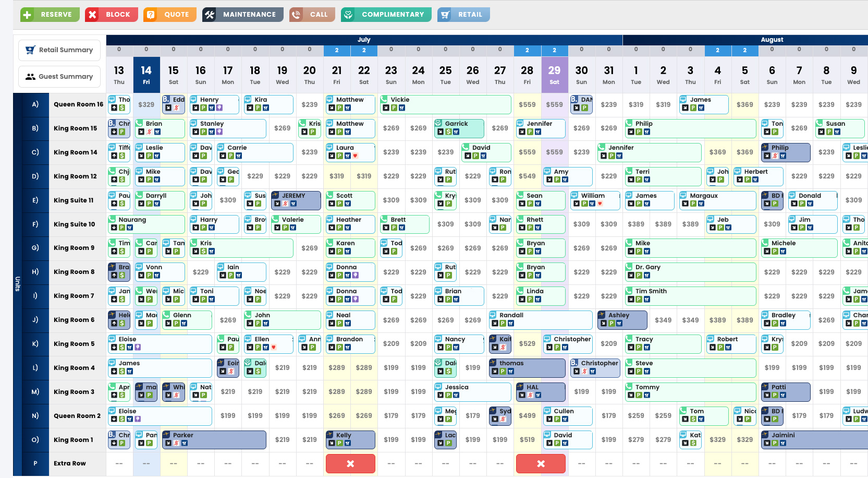Open the Retail Summary
Screen dimensions: 868x478
coord(59,50)
